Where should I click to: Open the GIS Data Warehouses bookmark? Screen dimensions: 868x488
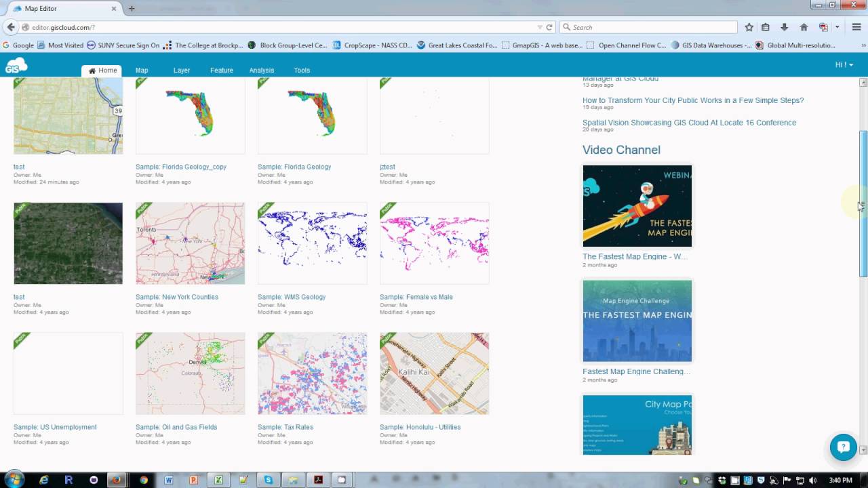pos(711,45)
